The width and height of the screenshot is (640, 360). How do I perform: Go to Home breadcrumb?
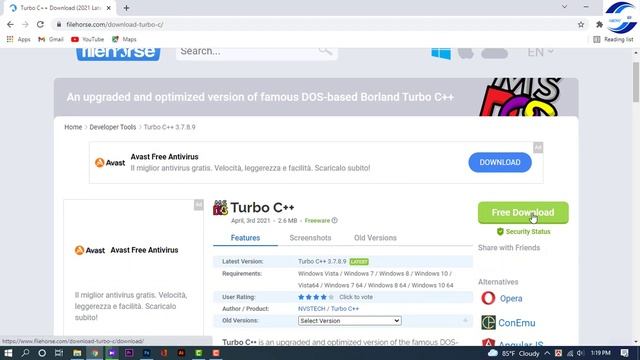pos(73,127)
